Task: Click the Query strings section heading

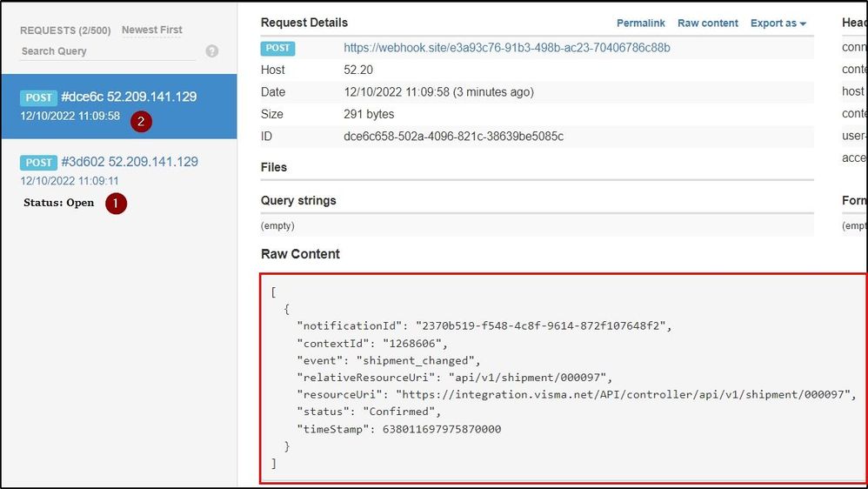Action: coord(298,200)
